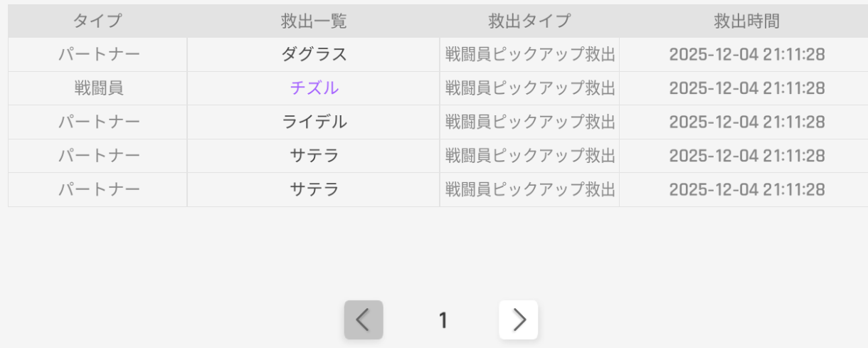Click the タイプ column header

click(97, 21)
